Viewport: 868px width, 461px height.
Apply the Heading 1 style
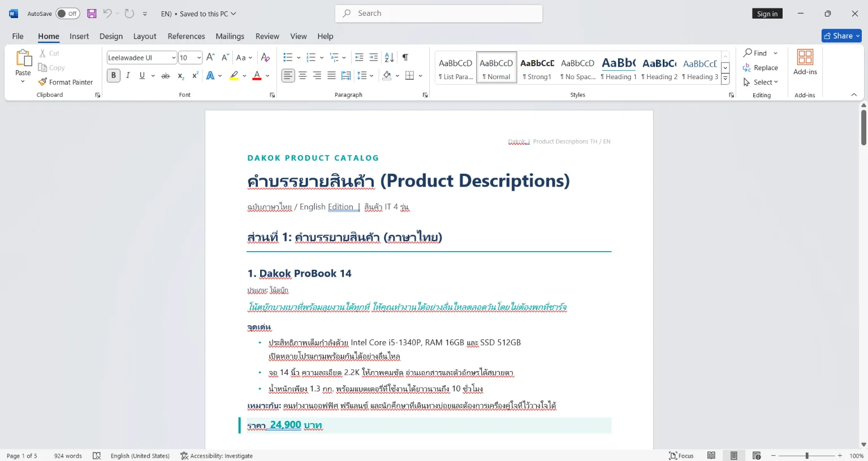tap(619, 68)
